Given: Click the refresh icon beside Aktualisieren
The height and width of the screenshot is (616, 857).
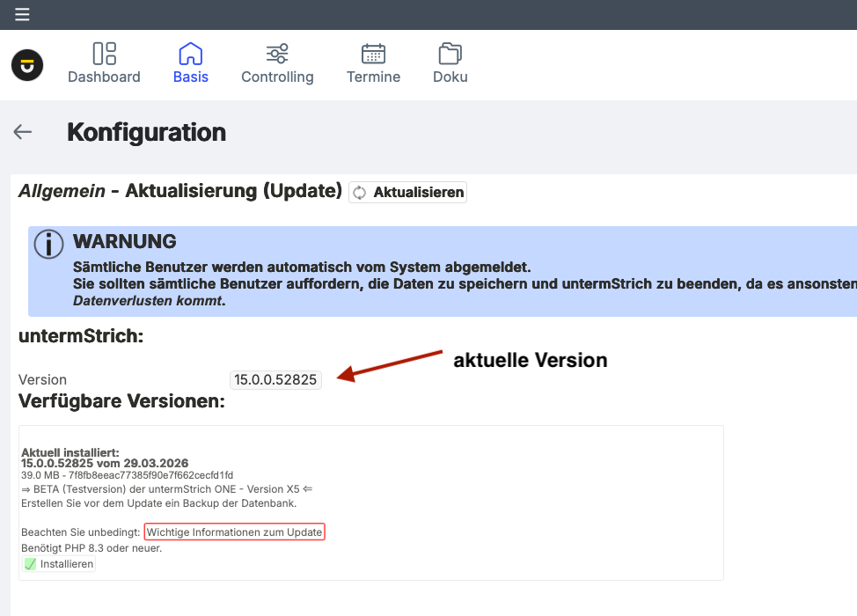Looking at the screenshot, I should 360,193.
